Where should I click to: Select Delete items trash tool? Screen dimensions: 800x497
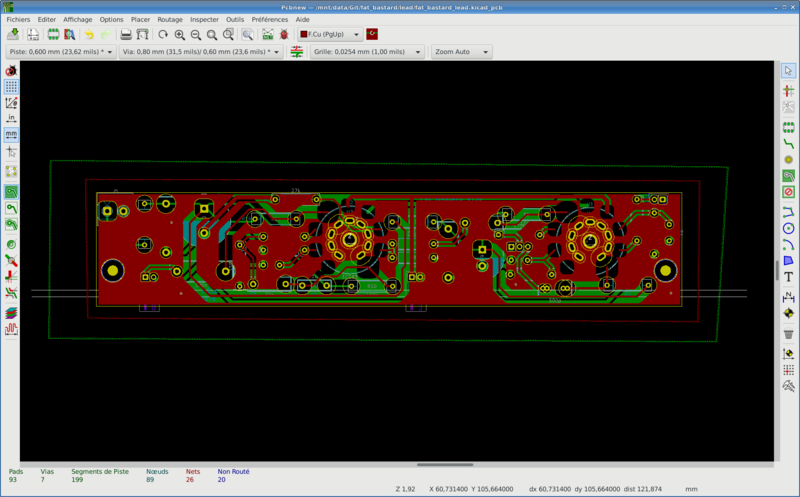tap(788, 334)
